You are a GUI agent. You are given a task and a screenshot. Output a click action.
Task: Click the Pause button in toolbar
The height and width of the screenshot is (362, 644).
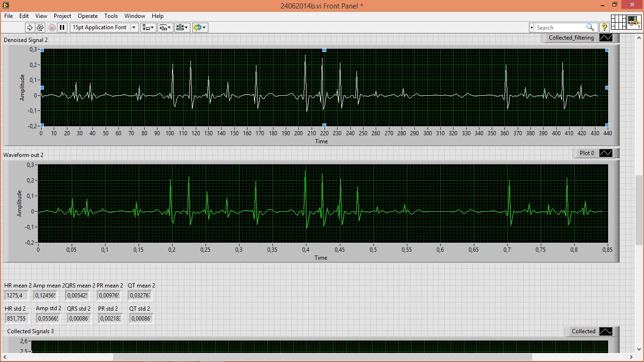pyautogui.click(x=63, y=27)
